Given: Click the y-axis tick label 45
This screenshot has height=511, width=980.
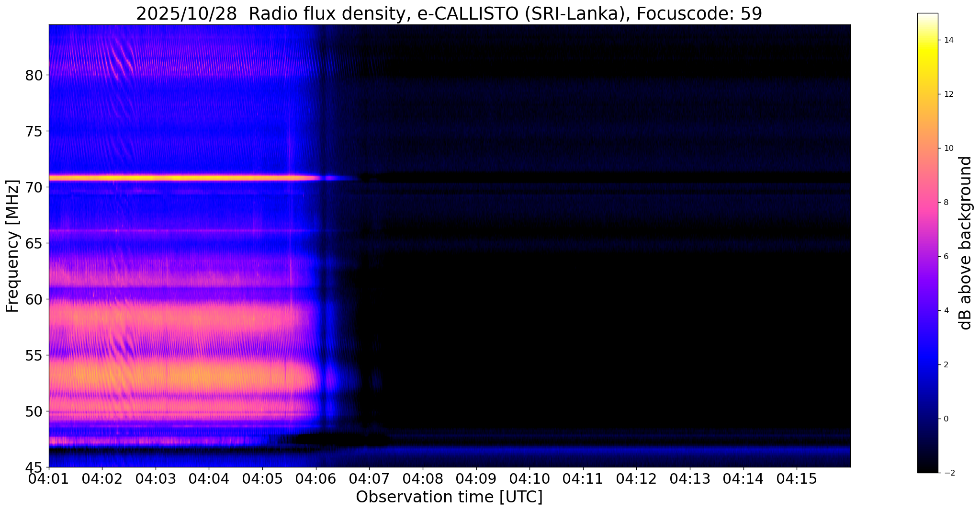Looking at the screenshot, I should (x=34, y=467).
